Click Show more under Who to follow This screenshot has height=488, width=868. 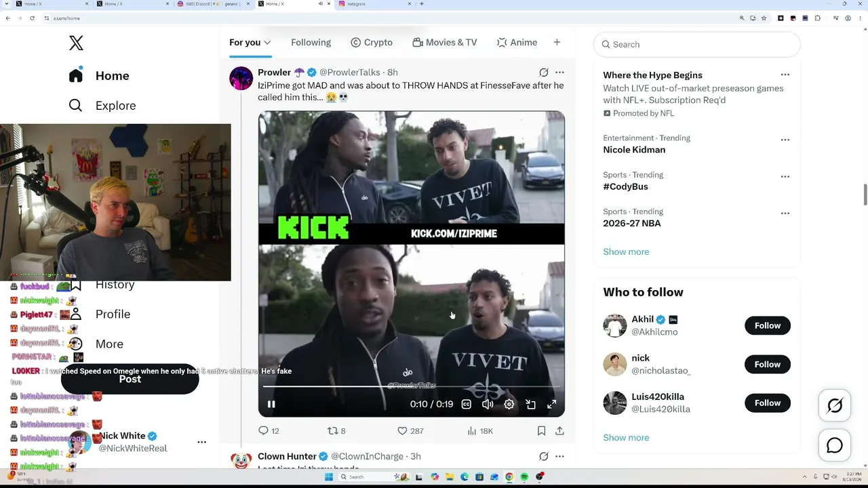626,437
